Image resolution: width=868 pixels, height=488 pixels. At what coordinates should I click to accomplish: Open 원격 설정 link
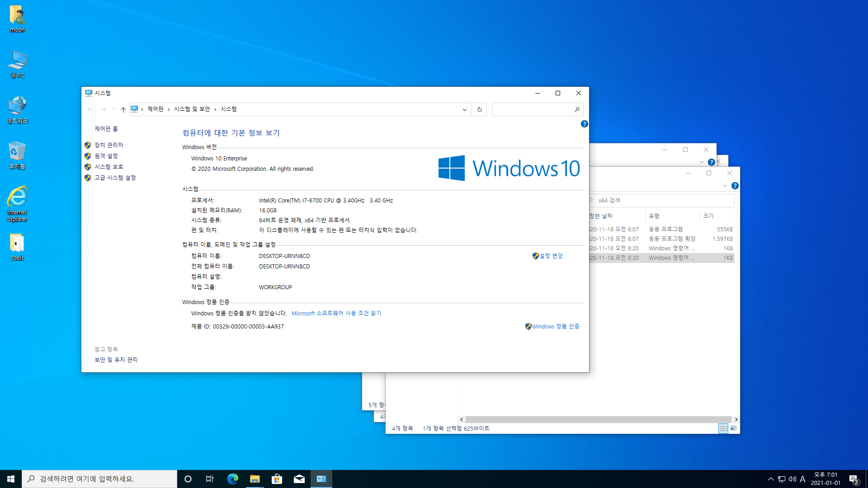click(106, 156)
